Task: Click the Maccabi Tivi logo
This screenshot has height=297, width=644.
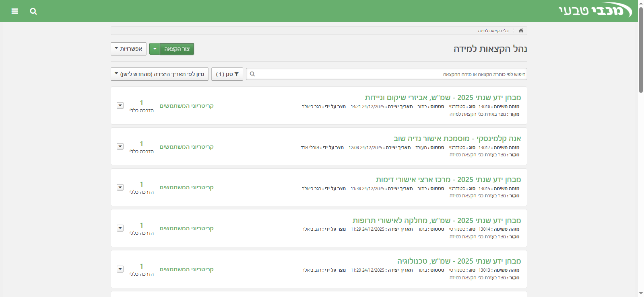Action: tap(595, 11)
